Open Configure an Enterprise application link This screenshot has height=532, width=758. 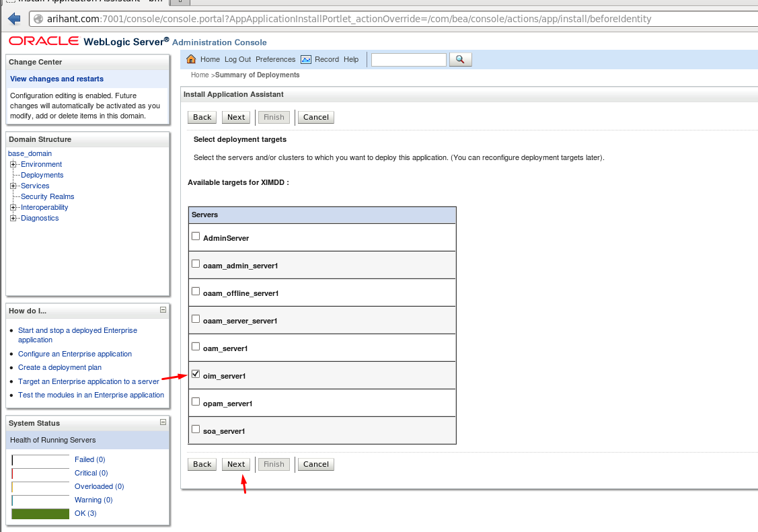point(75,354)
